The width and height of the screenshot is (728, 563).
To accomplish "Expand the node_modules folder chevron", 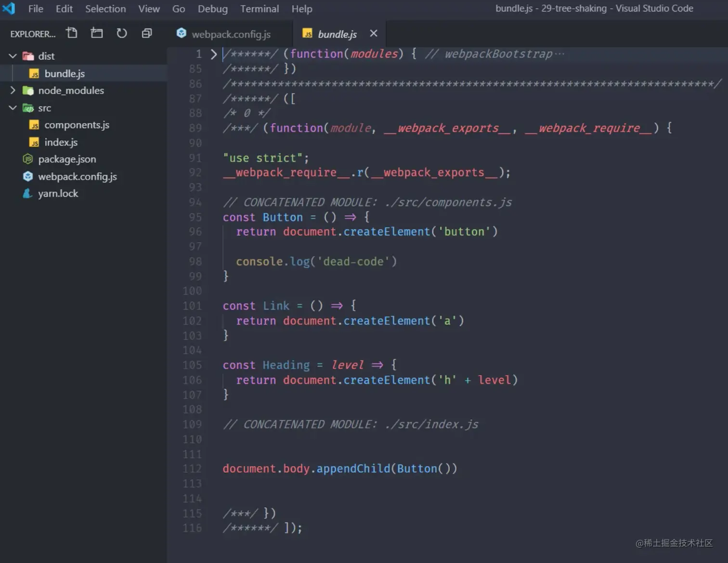I will point(13,91).
